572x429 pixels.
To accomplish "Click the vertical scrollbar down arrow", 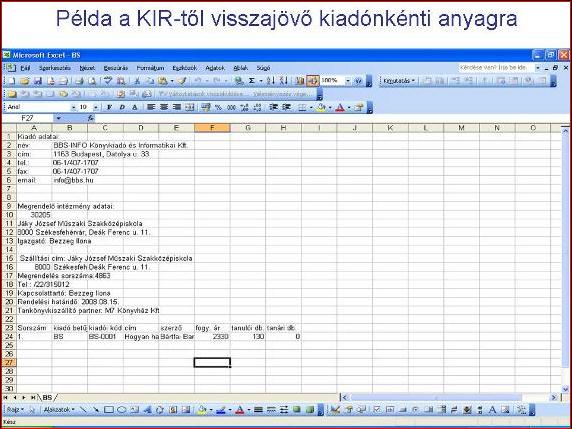I will tap(565, 389).
